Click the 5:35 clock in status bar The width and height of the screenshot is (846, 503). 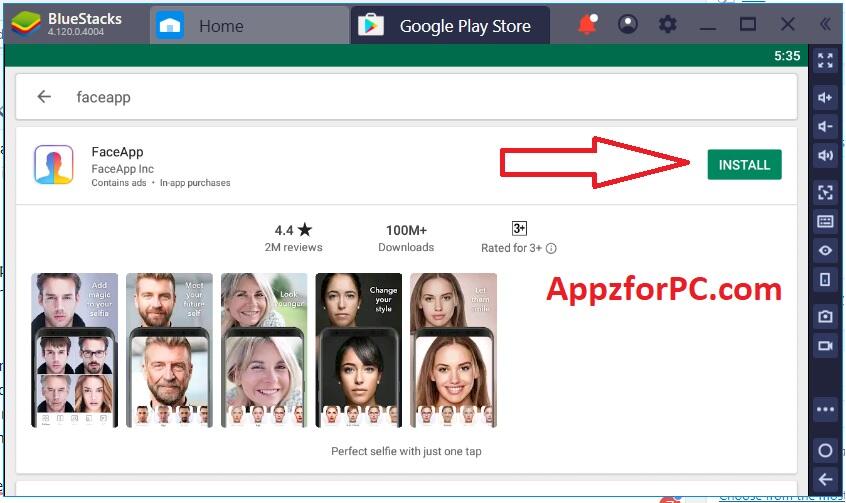click(787, 56)
